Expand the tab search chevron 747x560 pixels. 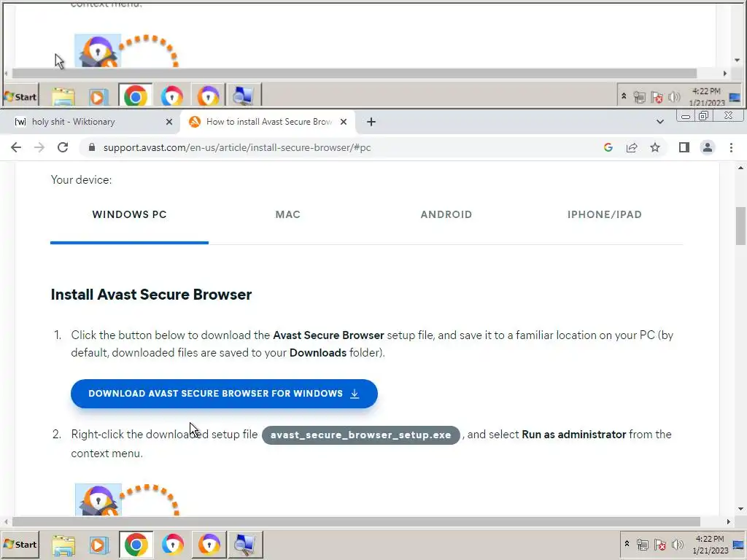pos(659,122)
